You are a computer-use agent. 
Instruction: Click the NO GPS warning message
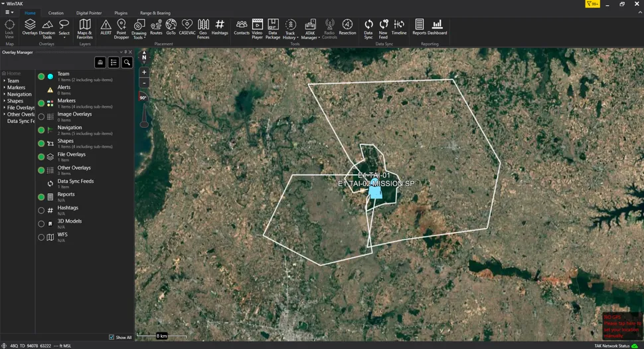click(622, 327)
